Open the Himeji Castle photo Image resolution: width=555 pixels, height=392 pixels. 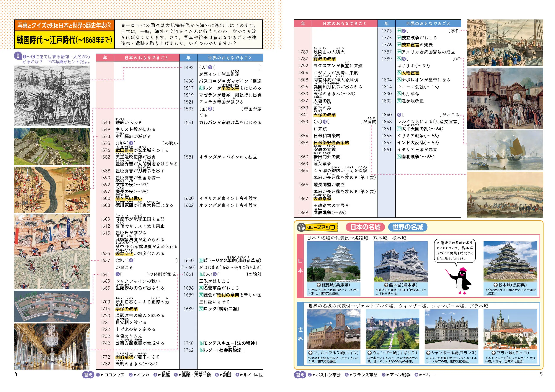point(333,261)
